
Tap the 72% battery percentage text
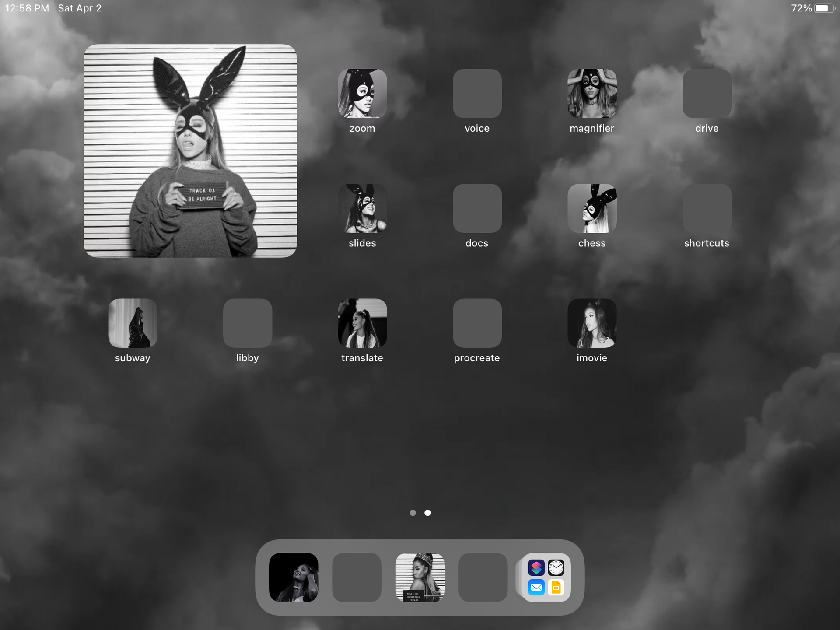coord(801,8)
